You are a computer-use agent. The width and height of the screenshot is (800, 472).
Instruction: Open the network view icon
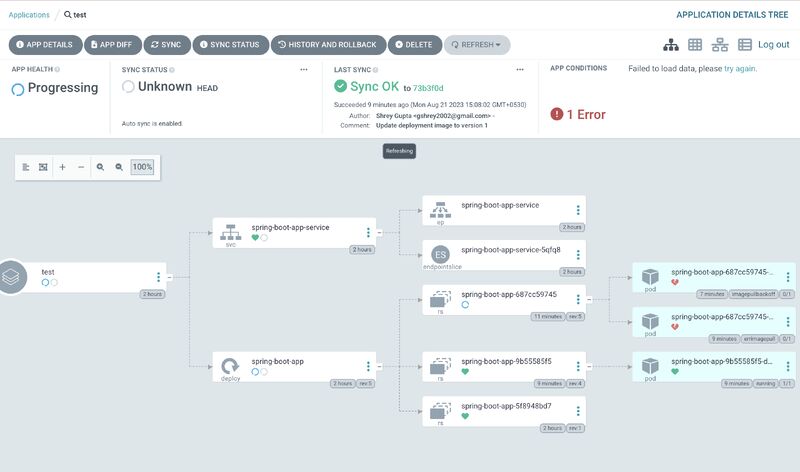click(x=720, y=45)
